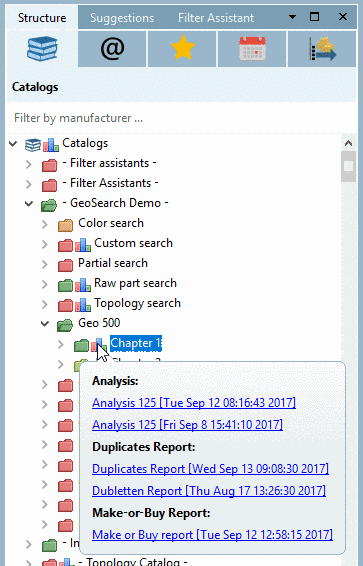Close the Structure panel
363x566 pixels.
(x=343, y=17)
